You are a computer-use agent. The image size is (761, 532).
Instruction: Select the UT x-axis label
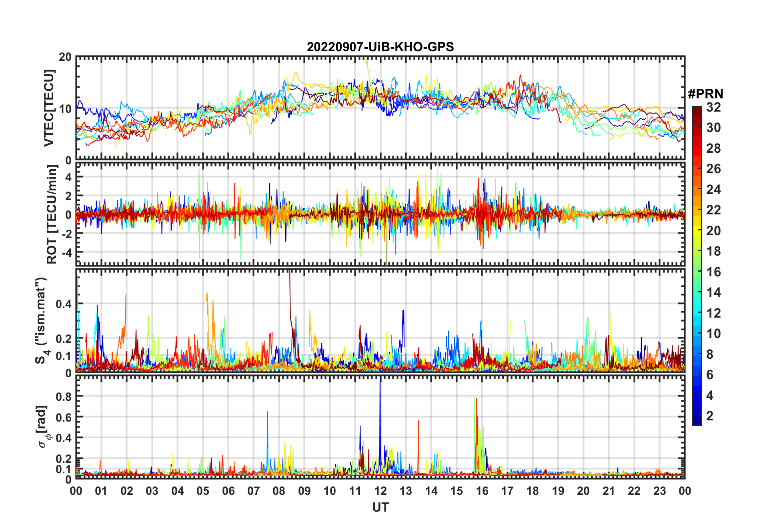[x=380, y=508]
